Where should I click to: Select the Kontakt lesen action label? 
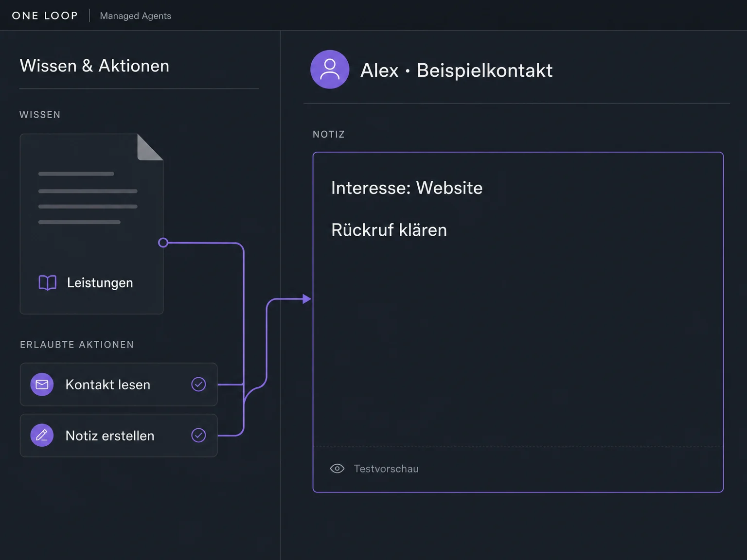click(x=108, y=385)
